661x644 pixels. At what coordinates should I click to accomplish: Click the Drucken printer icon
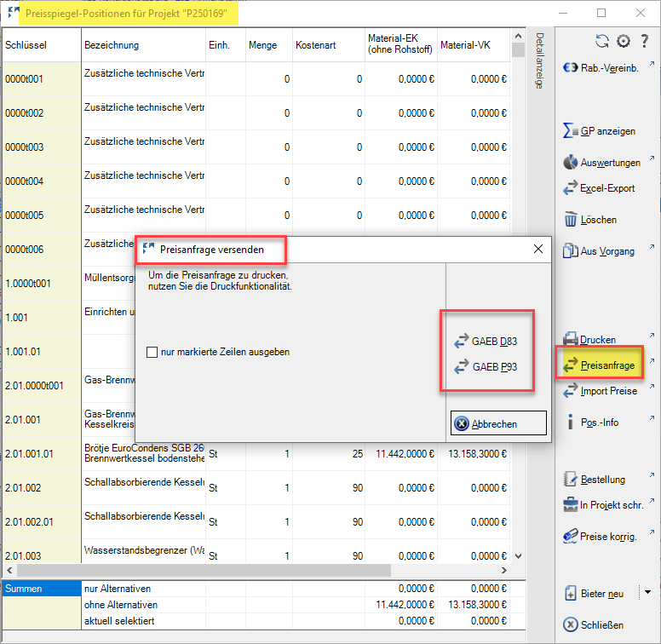pyautogui.click(x=571, y=339)
